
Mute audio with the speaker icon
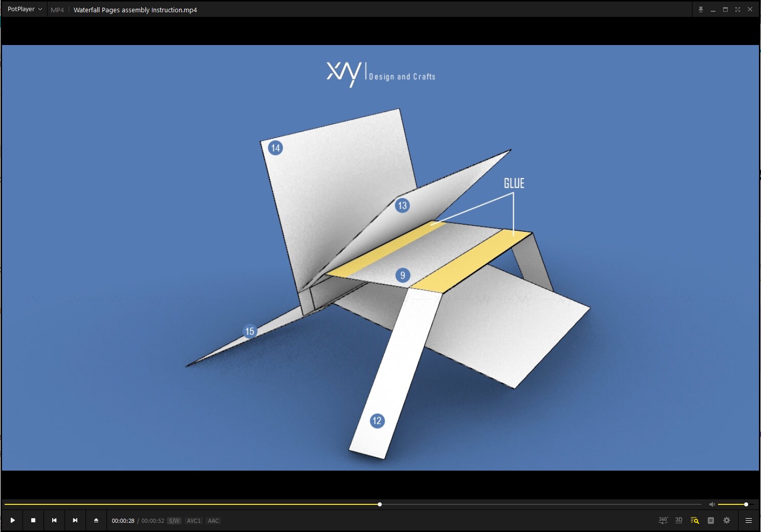[x=712, y=504]
